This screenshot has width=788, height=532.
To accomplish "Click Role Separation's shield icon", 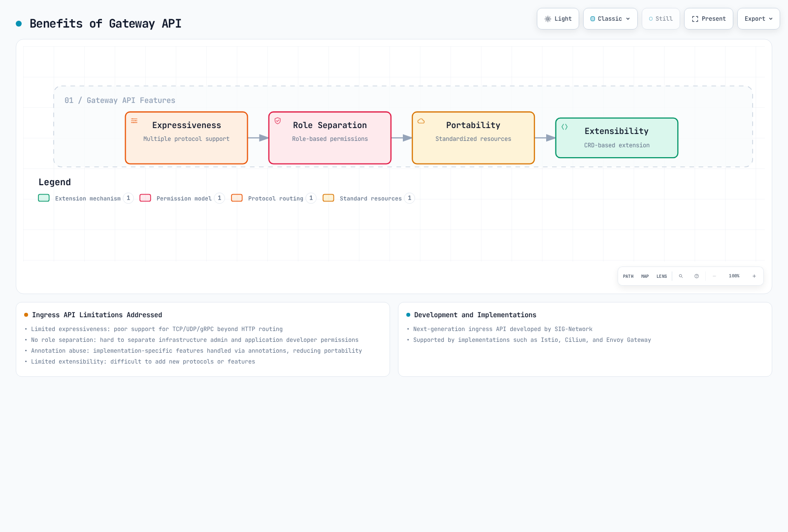I will point(278,121).
